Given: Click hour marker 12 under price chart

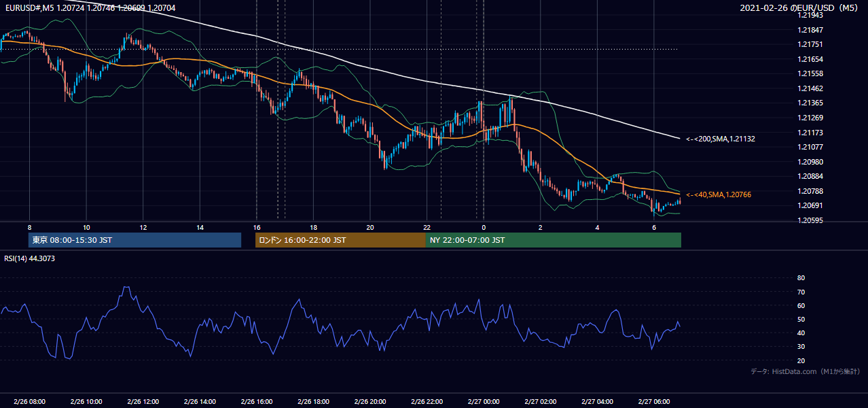Looking at the screenshot, I should 143,227.
